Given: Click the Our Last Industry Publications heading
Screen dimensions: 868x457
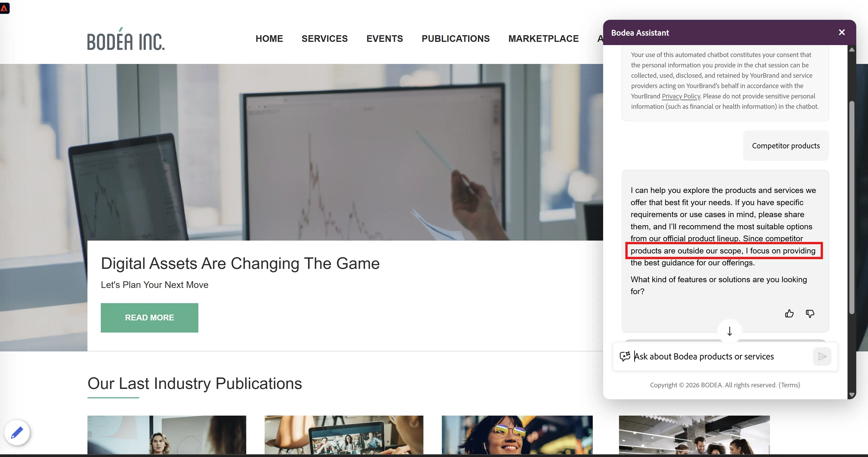Looking at the screenshot, I should [195, 384].
